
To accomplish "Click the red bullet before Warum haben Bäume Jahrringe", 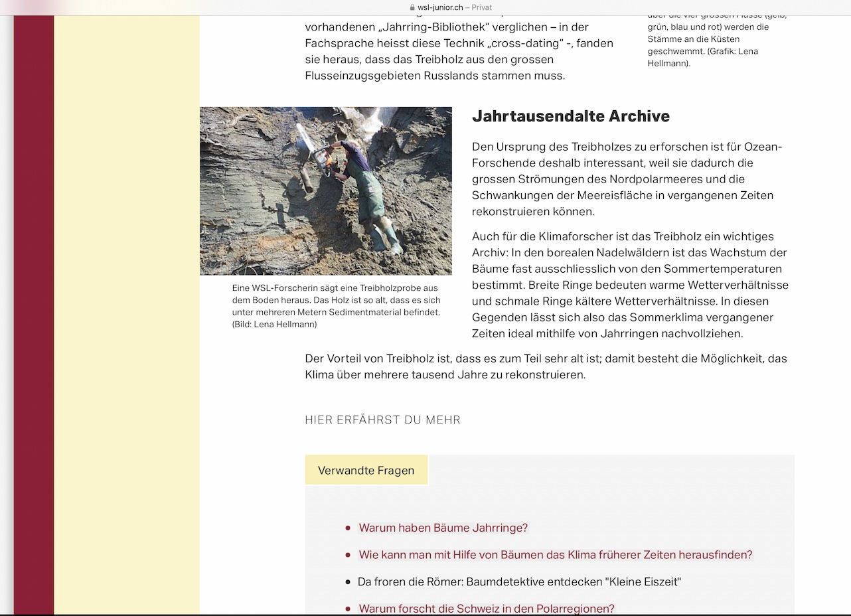I will (x=348, y=528).
